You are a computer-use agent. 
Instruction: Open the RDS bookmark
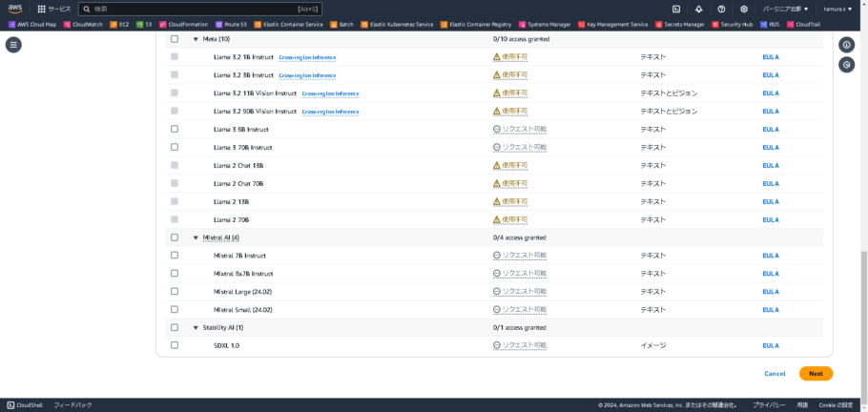tap(770, 25)
